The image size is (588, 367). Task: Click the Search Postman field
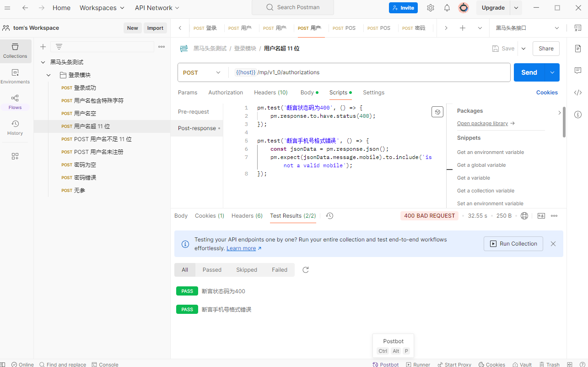click(293, 8)
